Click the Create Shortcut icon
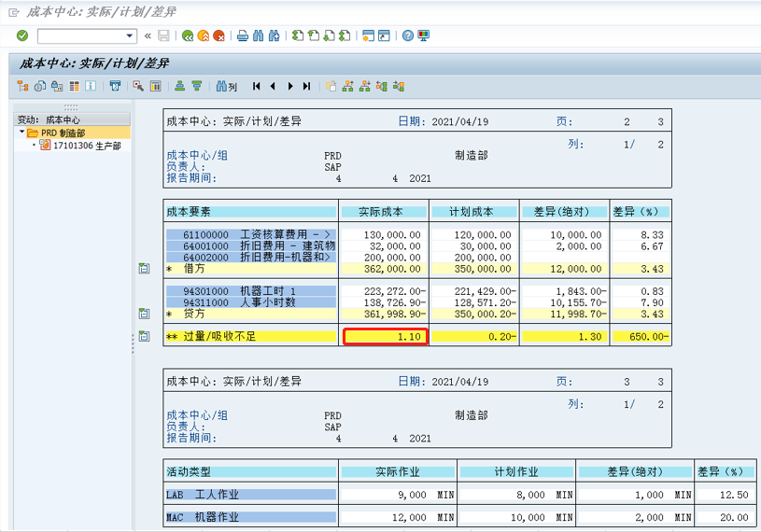The image size is (761, 532). pyautogui.click(x=384, y=35)
